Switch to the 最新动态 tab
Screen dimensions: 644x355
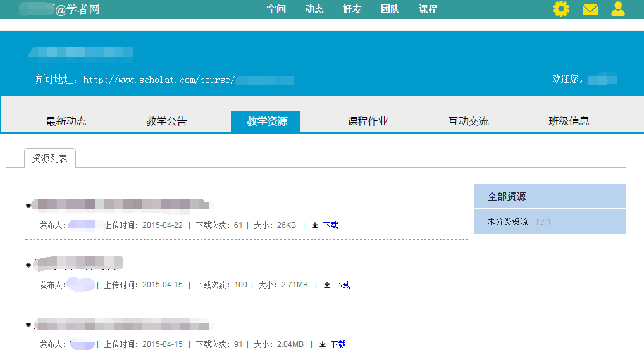tap(66, 121)
